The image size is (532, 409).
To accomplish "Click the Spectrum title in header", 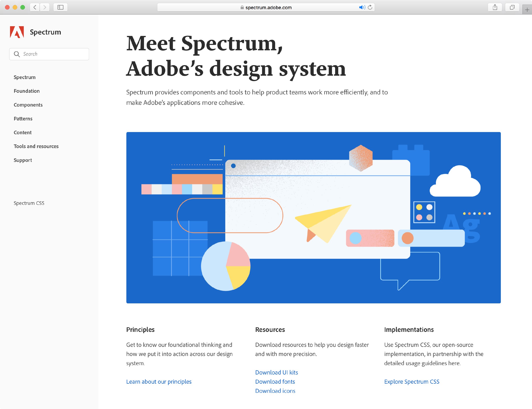I will [x=46, y=32].
